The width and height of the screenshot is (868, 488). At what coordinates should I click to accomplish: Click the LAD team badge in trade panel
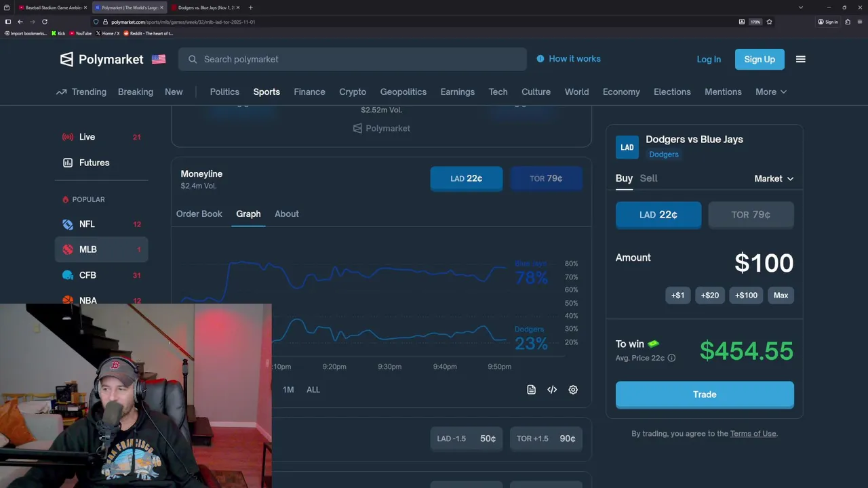(627, 147)
